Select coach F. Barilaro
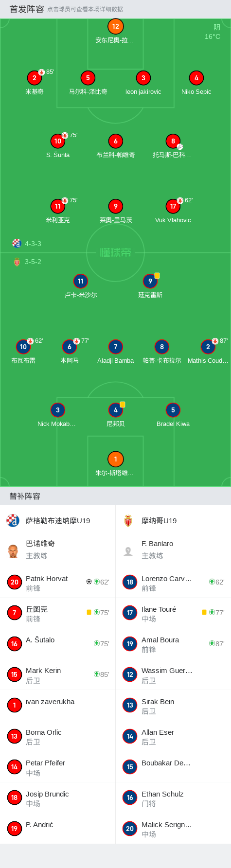Viewport: 231px width, 868px height. (173, 549)
